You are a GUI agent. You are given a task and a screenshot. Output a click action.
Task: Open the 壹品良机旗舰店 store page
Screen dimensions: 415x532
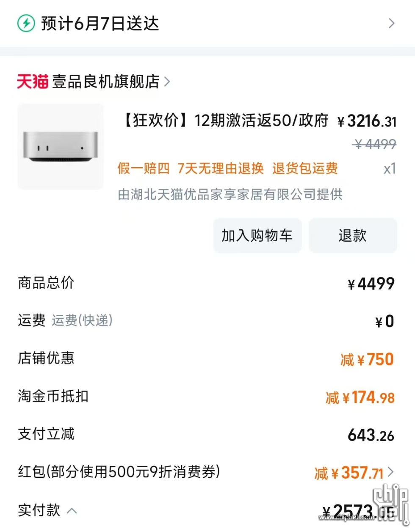click(106, 81)
